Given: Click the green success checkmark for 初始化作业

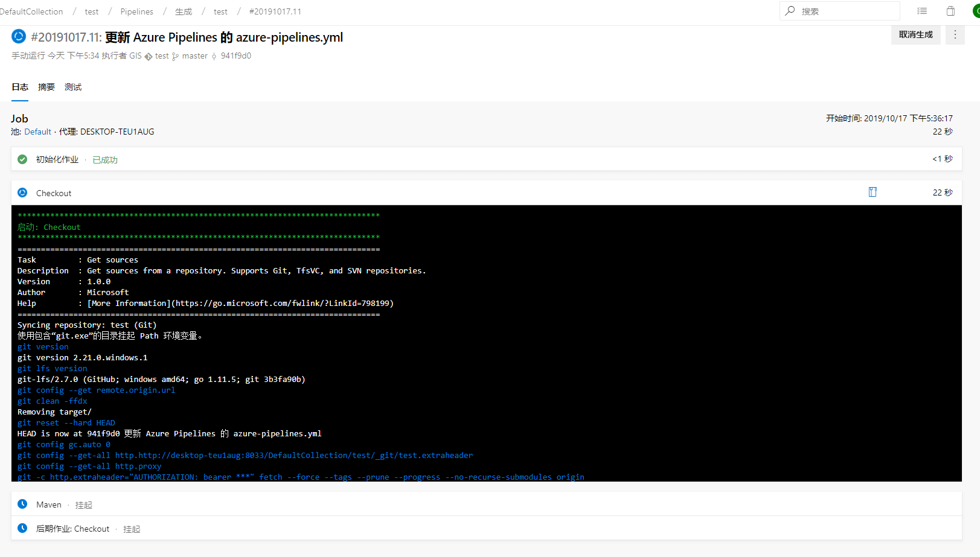Looking at the screenshot, I should pos(22,159).
